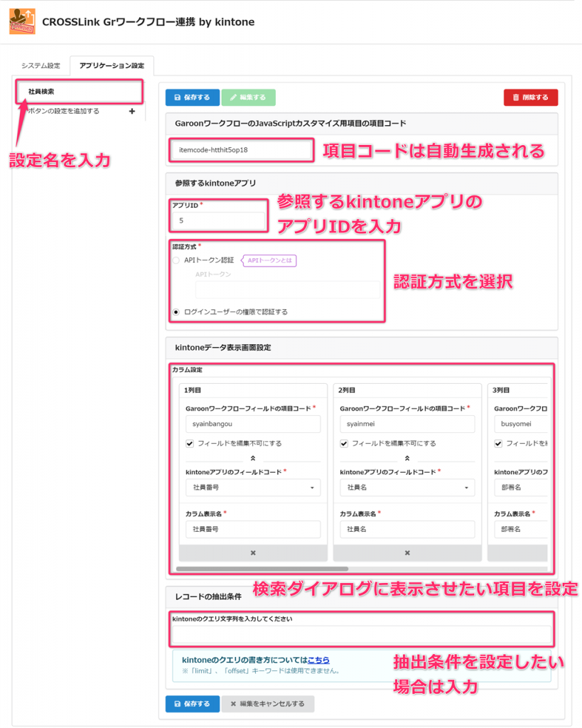Click the アプリID input field

point(218,220)
